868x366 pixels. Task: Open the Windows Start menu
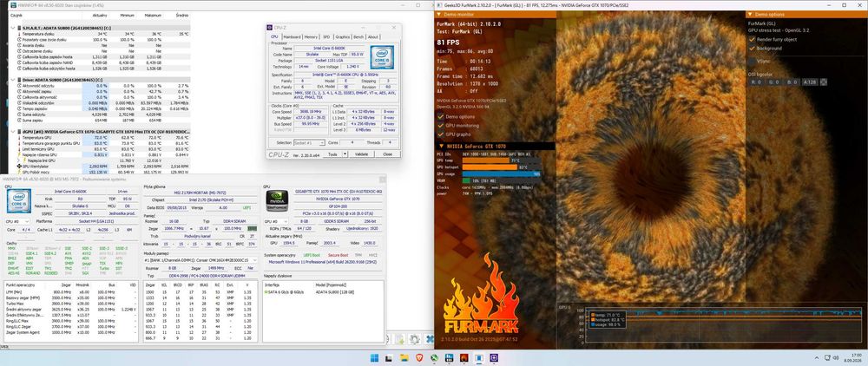[x=375, y=357]
